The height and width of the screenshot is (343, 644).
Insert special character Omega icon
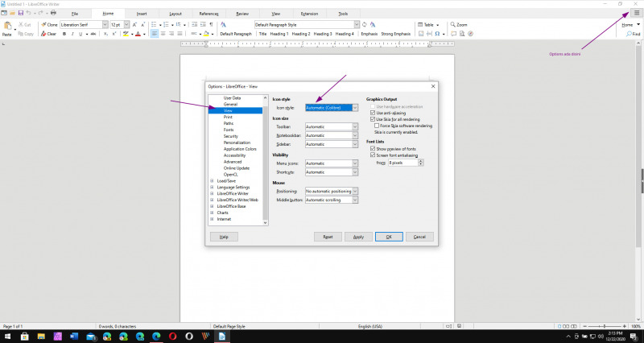[437, 34]
